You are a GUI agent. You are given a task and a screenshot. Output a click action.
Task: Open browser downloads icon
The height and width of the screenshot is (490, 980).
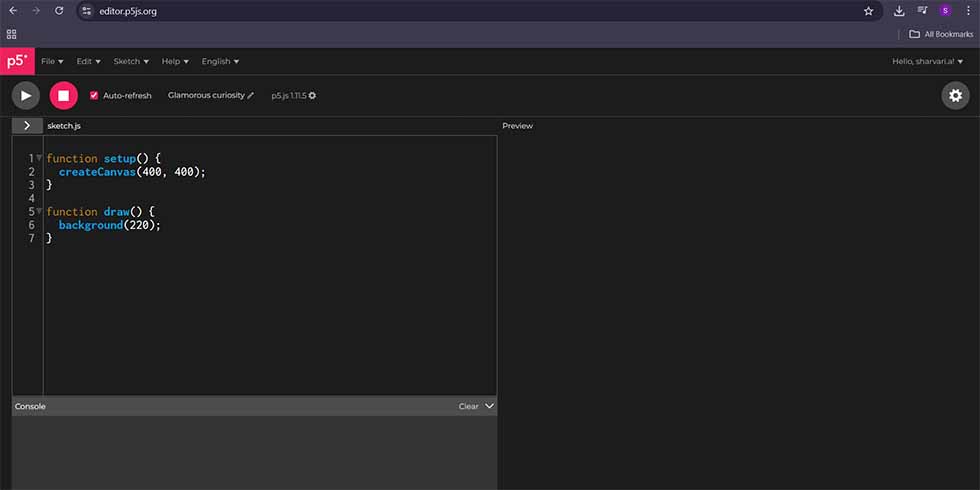[899, 11]
